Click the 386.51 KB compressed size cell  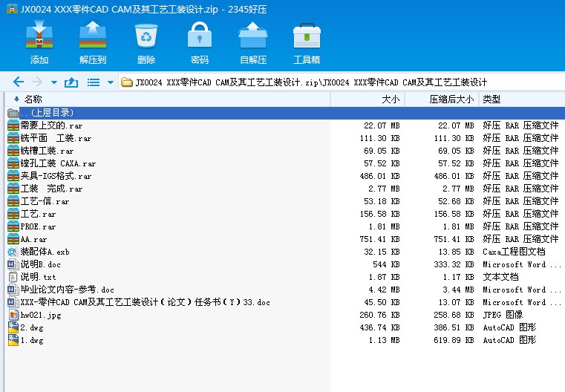pyautogui.click(x=454, y=327)
